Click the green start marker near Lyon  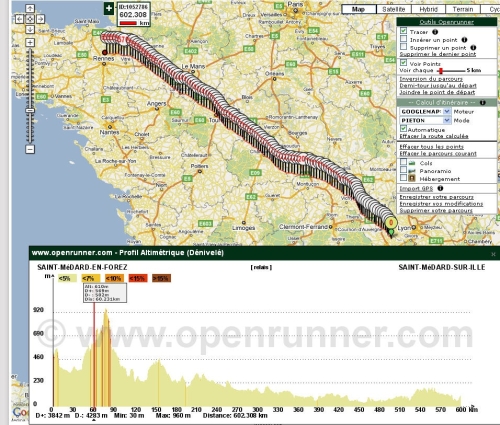click(391, 232)
